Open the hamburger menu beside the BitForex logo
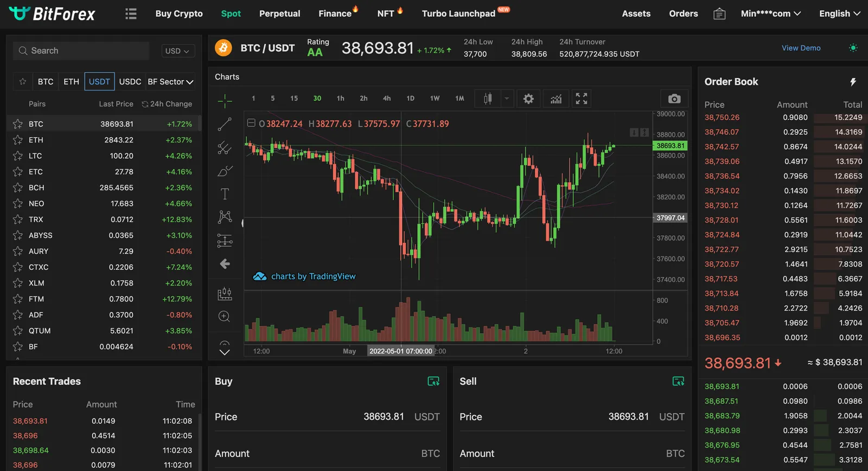This screenshot has height=471, width=868. tap(131, 14)
